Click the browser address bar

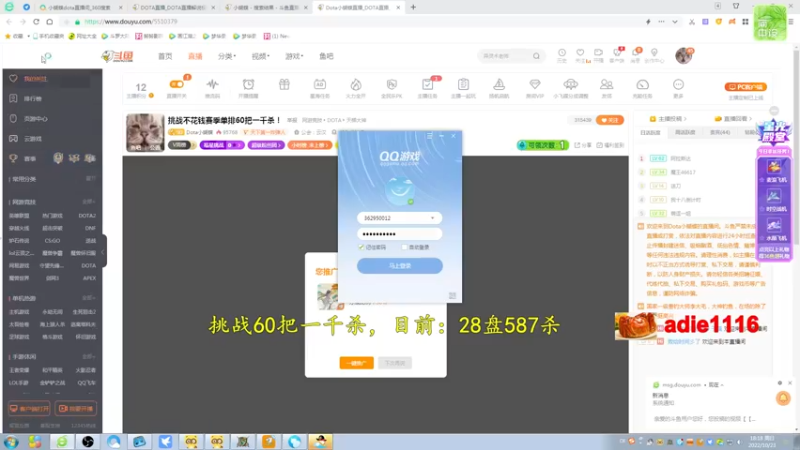pos(357,22)
